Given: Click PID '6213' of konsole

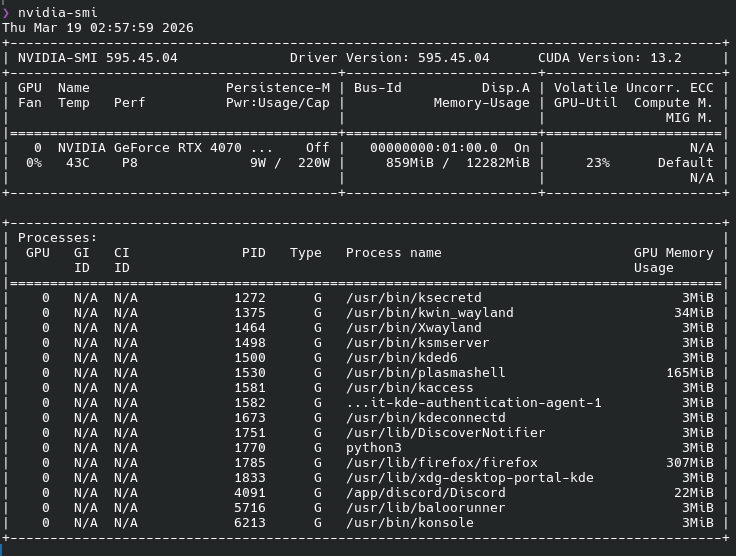Looking at the screenshot, I should pyautogui.click(x=250, y=523).
